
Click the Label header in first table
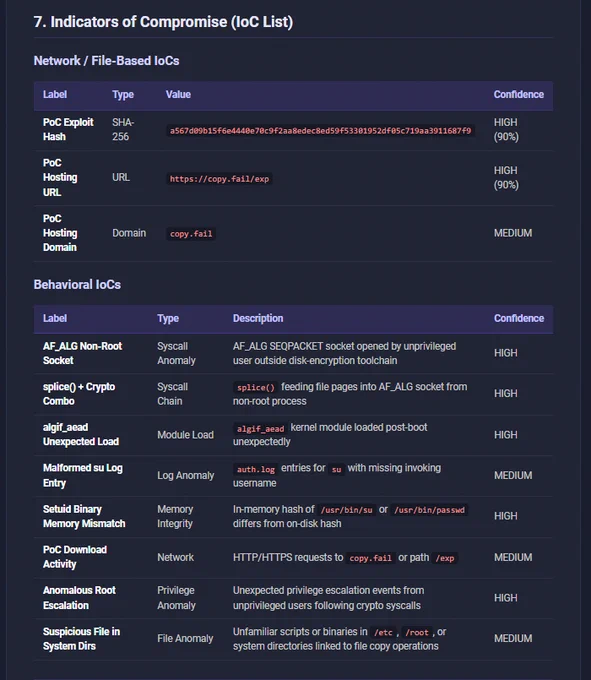[55, 95]
